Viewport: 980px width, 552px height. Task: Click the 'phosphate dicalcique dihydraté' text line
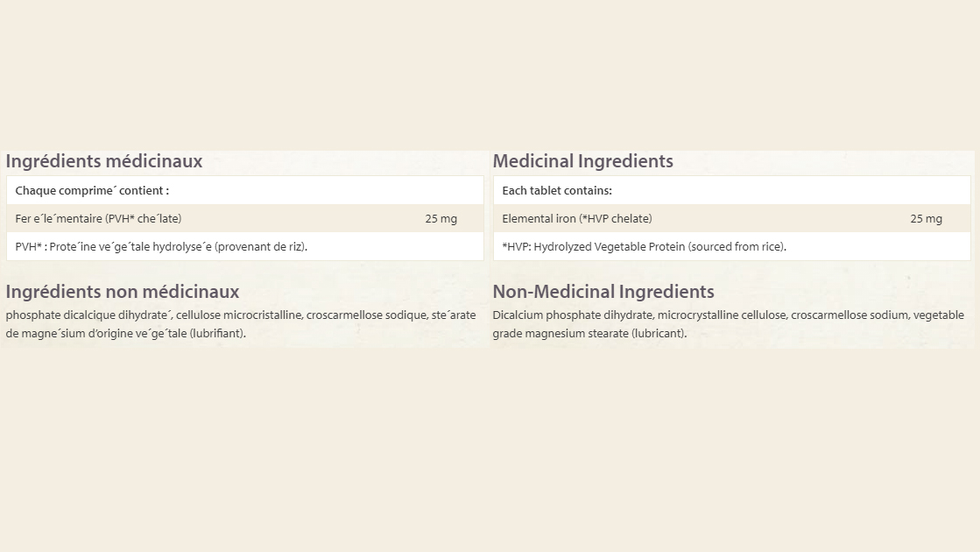[88, 315]
